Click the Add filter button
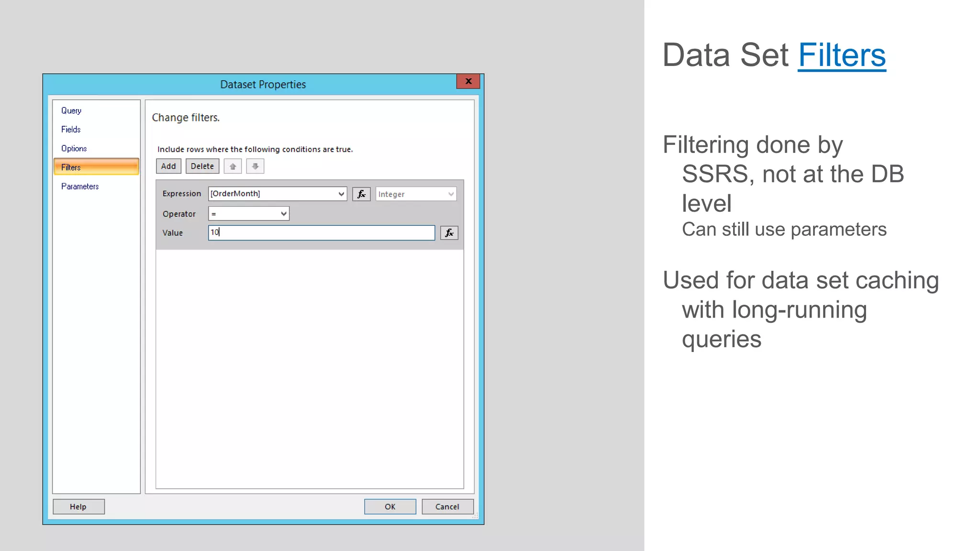 pyautogui.click(x=168, y=166)
